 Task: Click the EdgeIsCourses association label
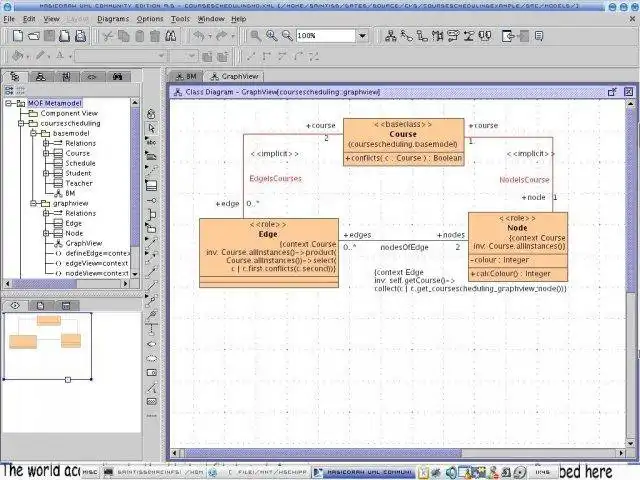tap(276, 178)
